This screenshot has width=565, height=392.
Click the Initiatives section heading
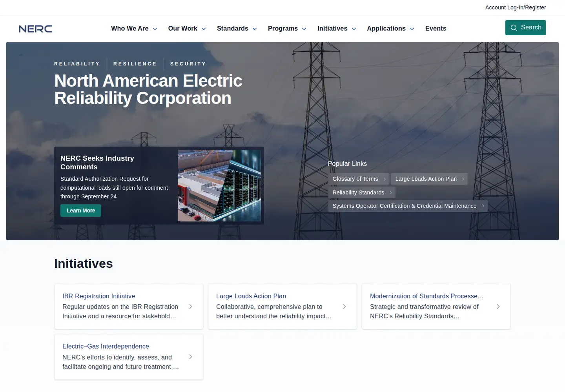pyautogui.click(x=84, y=264)
